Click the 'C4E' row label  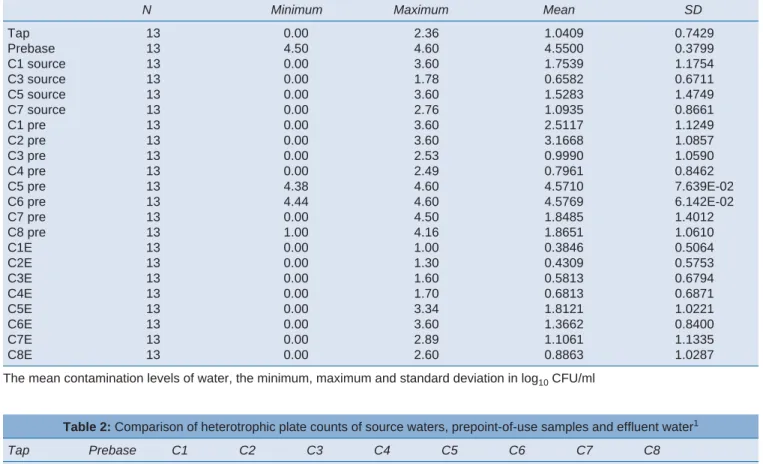tap(20, 294)
